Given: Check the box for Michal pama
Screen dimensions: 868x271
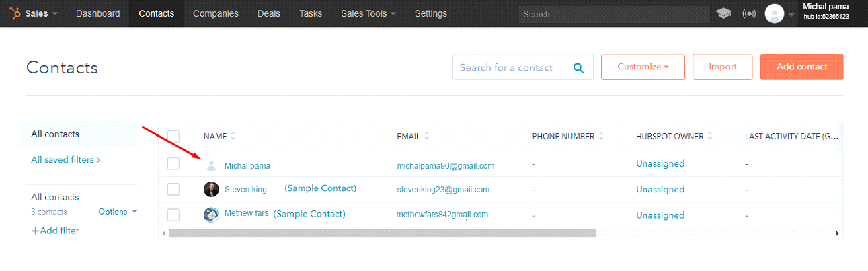Looking at the screenshot, I should 173,163.
